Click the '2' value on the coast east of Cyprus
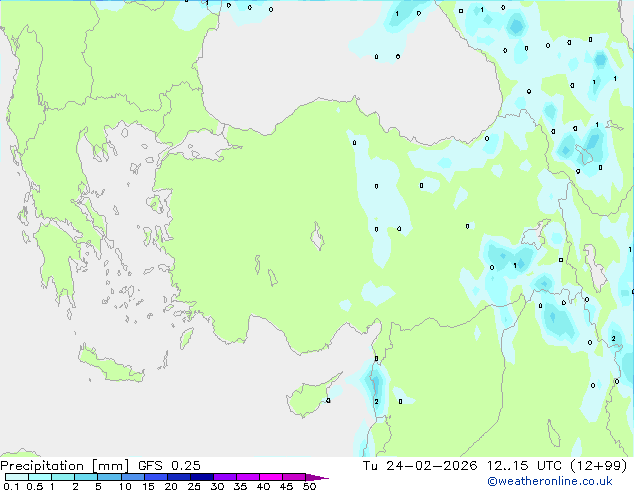The image size is (634, 490). pos(376,401)
